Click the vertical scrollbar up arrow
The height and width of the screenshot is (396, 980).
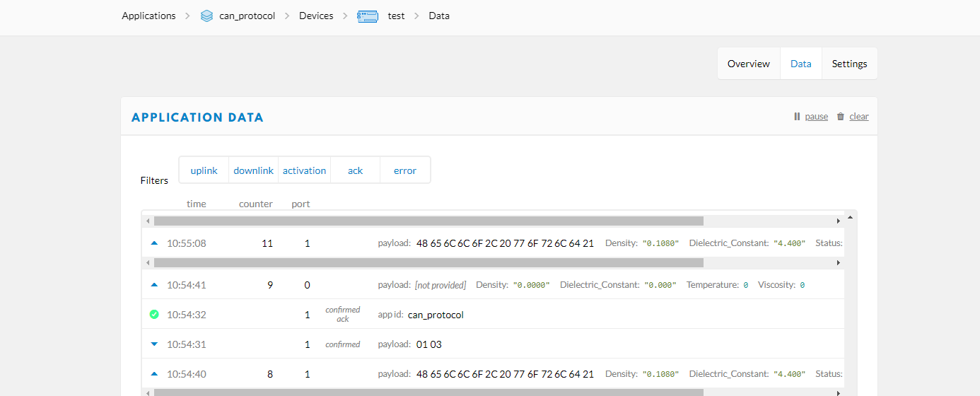[850, 217]
